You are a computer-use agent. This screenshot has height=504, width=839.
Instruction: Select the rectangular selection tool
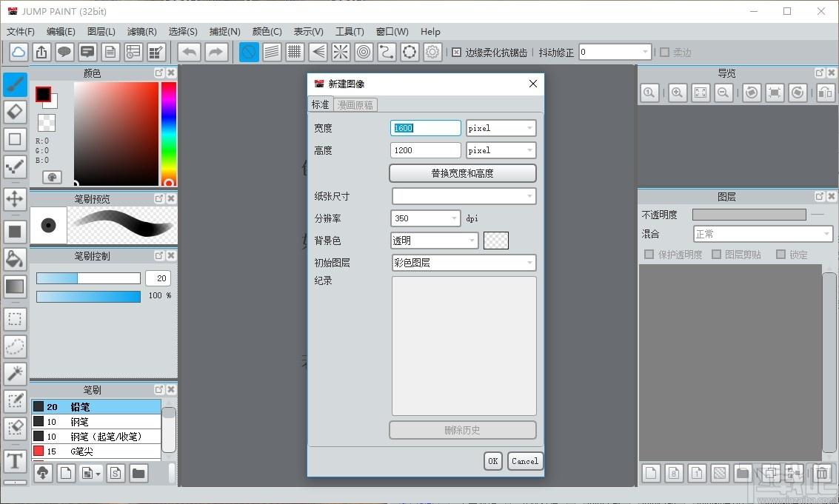[15, 320]
